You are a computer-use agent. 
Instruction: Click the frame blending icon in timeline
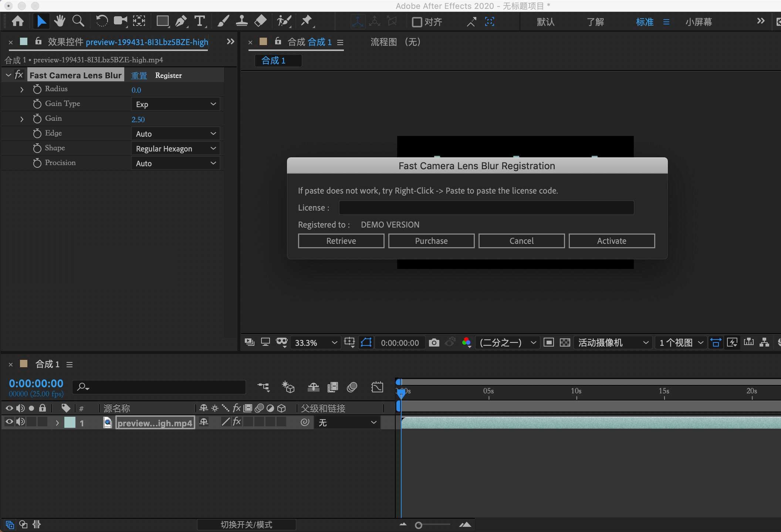click(x=332, y=387)
